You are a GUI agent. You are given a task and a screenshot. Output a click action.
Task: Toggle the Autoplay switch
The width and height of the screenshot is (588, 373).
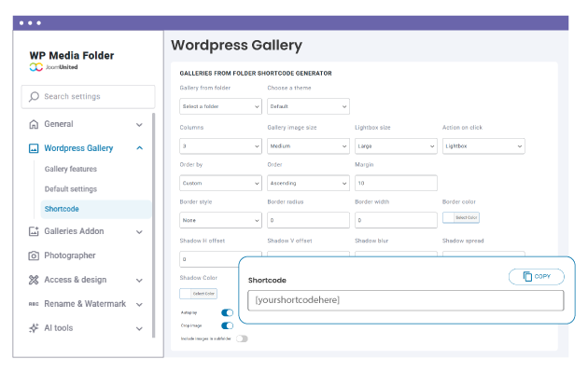(228, 313)
